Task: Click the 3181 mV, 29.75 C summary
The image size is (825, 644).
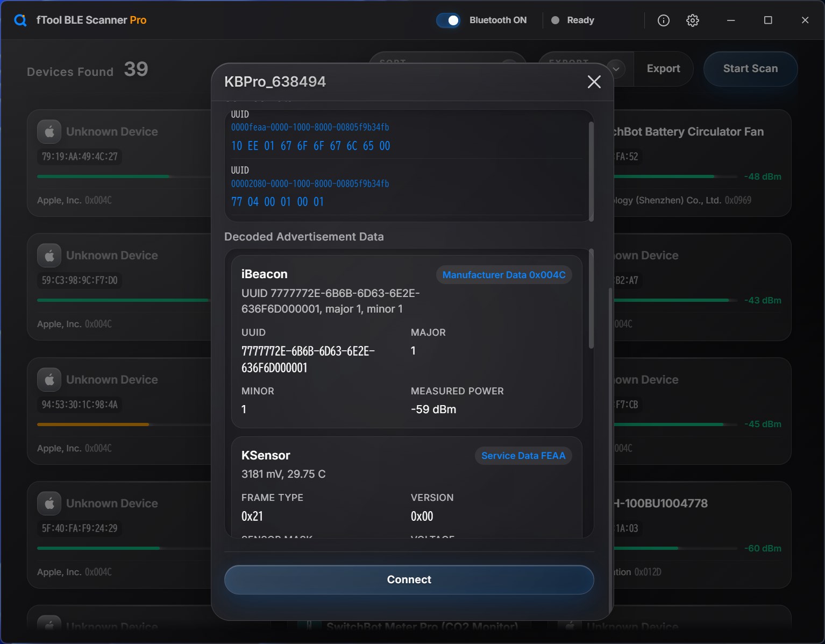Action: pos(283,474)
